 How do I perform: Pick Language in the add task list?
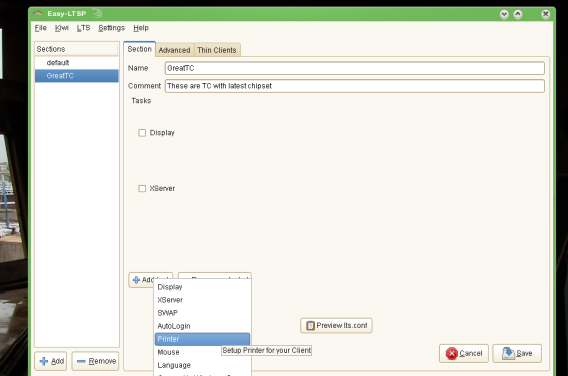[202, 365]
